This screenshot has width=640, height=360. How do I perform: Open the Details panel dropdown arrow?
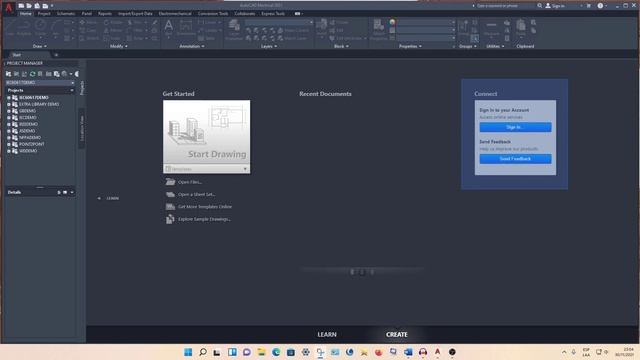pyautogui.click(x=72, y=192)
